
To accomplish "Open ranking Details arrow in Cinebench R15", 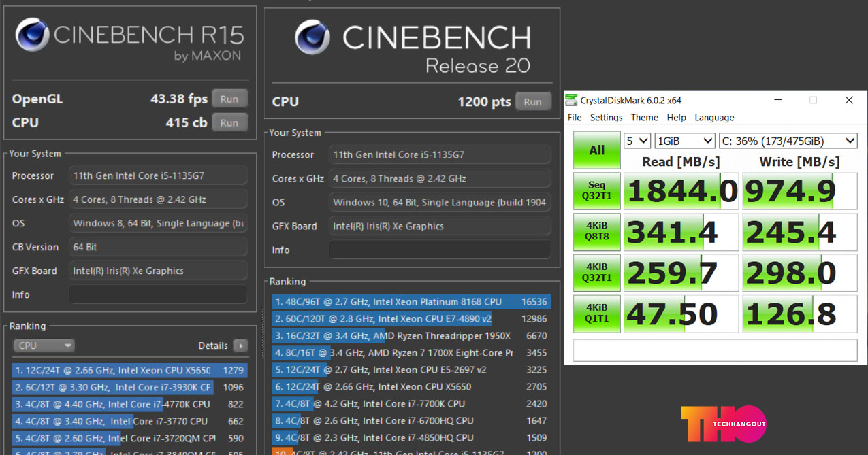I will pyautogui.click(x=240, y=346).
